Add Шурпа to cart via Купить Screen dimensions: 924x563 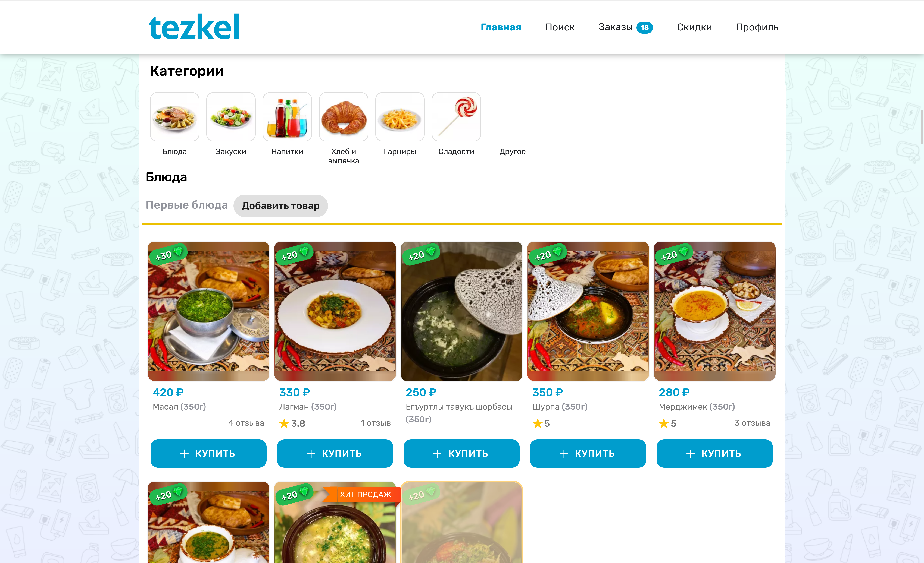click(x=588, y=453)
